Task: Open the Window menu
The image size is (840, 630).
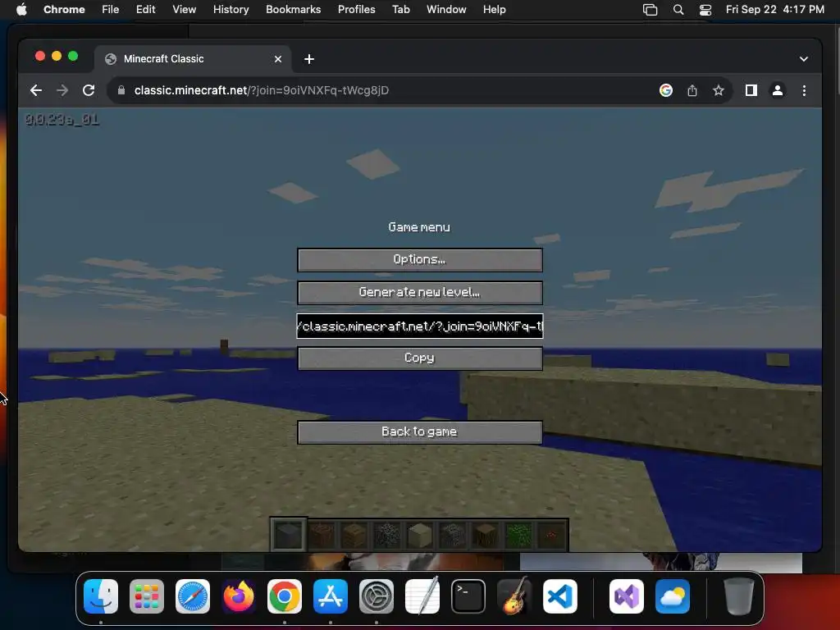Action: point(446,10)
